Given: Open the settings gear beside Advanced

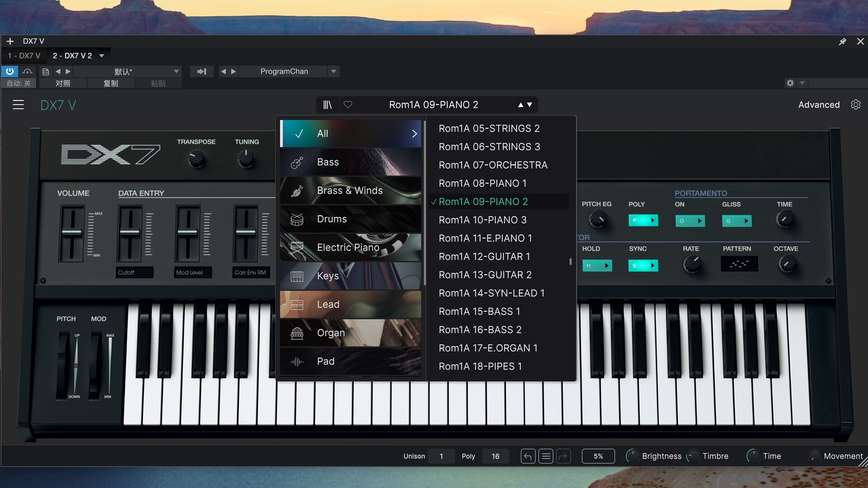Looking at the screenshot, I should tap(855, 104).
